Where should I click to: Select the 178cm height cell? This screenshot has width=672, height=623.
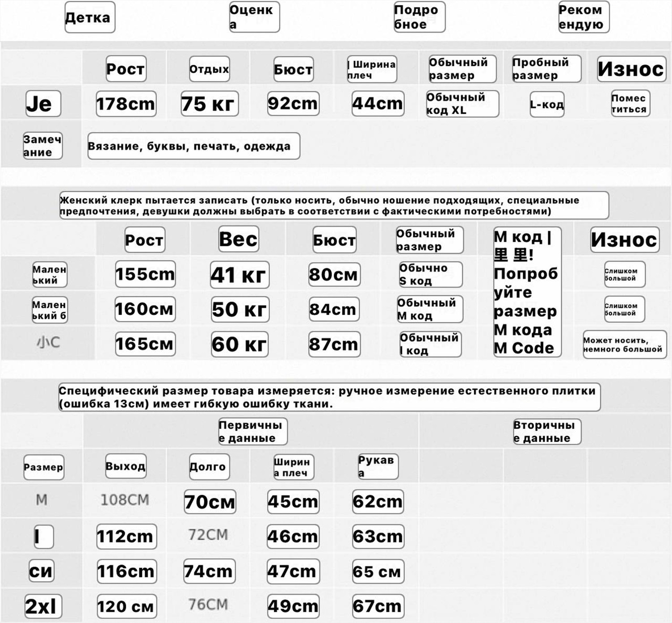pos(126,104)
